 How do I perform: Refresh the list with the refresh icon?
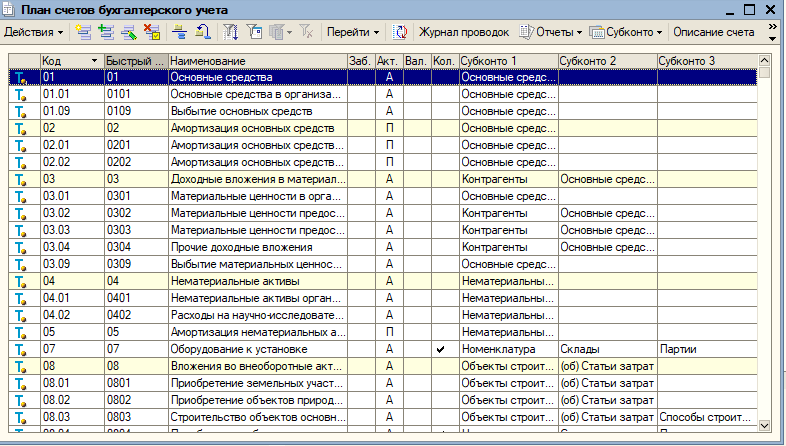pos(400,32)
